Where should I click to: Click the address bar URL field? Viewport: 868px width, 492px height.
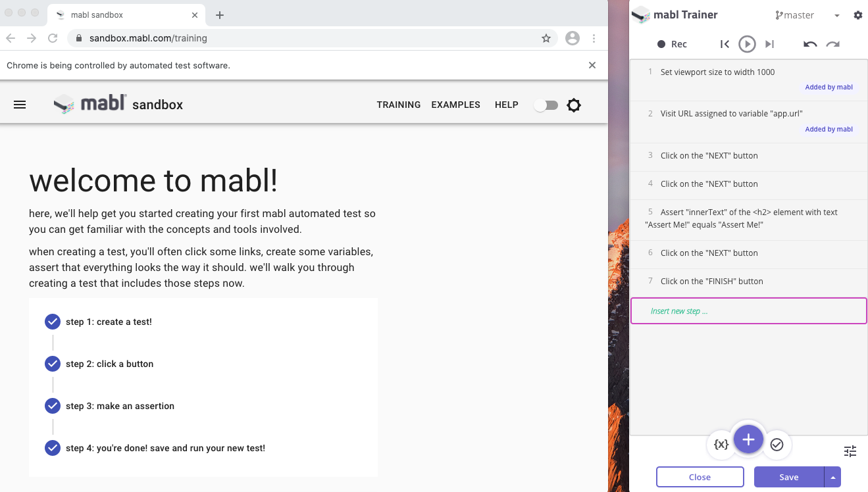(313, 38)
